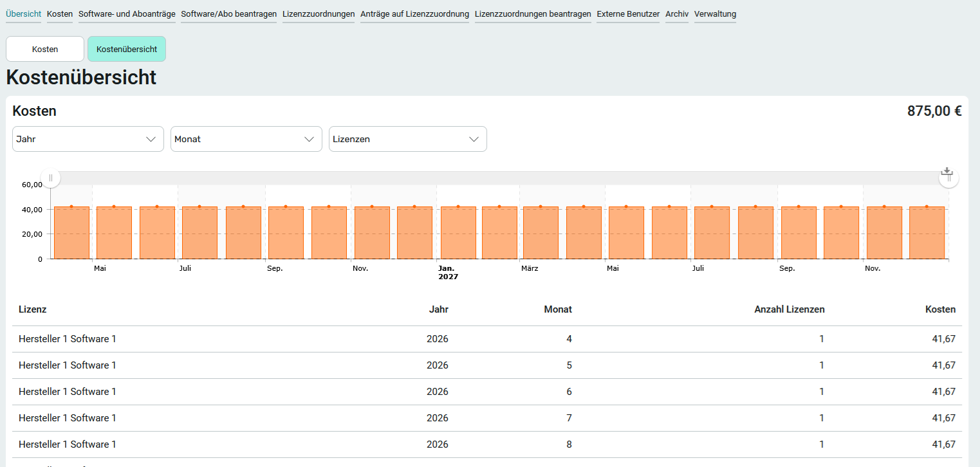The width and height of the screenshot is (980, 467).
Task: Switch to the Kosten view button
Action: pyautogui.click(x=45, y=49)
